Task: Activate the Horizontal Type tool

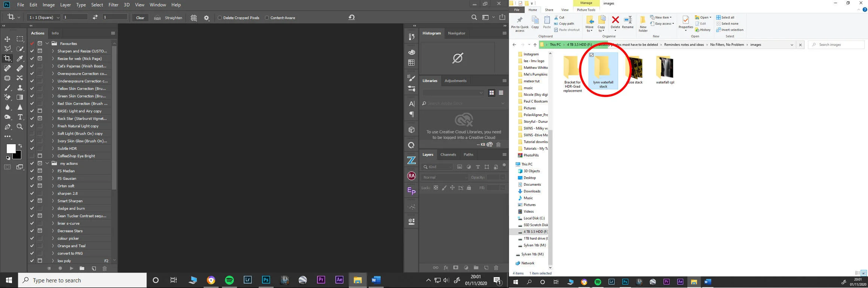Action: [x=20, y=117]
